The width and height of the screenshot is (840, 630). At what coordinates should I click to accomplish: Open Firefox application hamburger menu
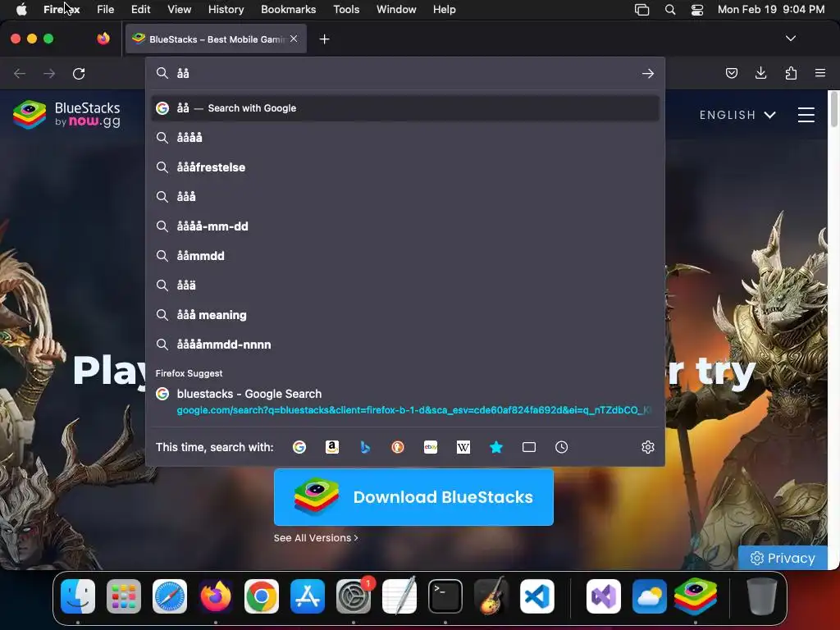point(820,73)
